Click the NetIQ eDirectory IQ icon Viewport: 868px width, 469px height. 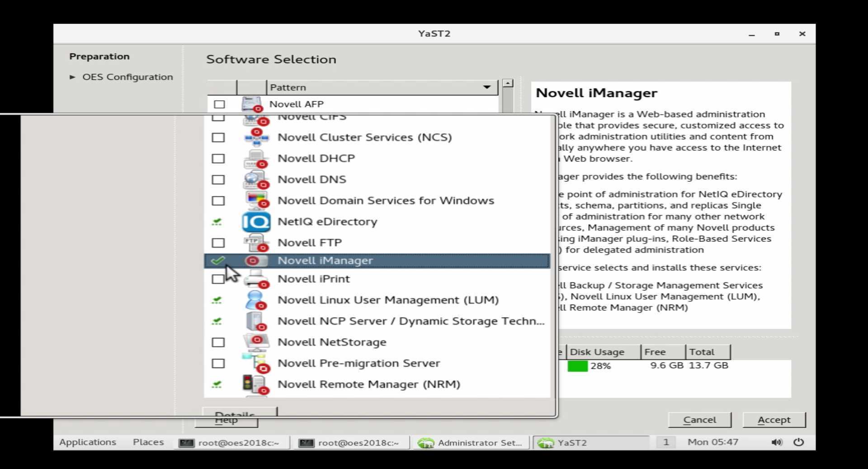pos(256,222)
